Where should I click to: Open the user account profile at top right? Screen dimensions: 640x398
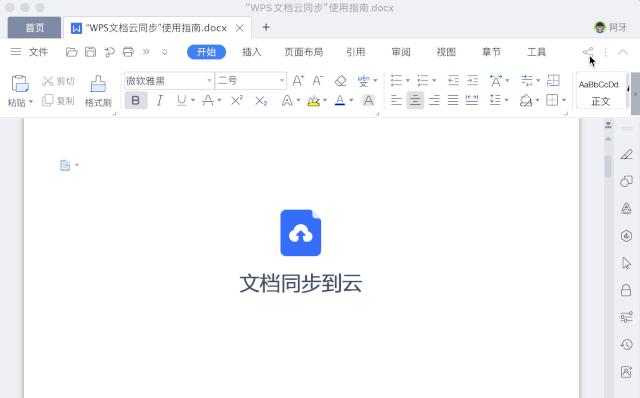(x=610, y=27)
